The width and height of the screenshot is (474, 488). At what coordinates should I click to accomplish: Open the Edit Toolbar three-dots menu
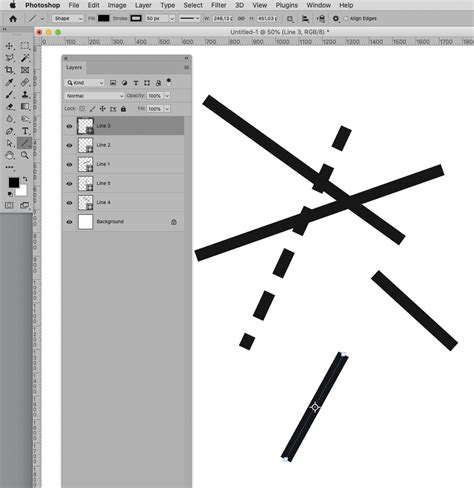click(10, 167)
